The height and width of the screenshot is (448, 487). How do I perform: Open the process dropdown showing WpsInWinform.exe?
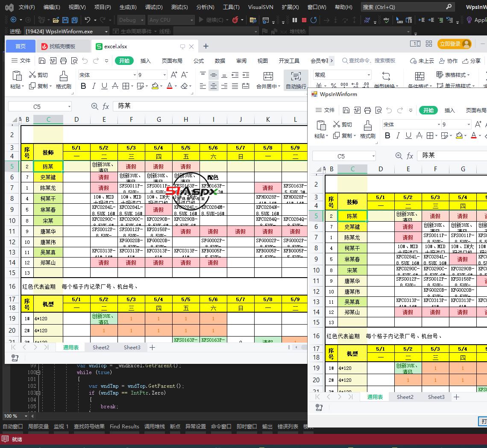(x=67, y=31)
